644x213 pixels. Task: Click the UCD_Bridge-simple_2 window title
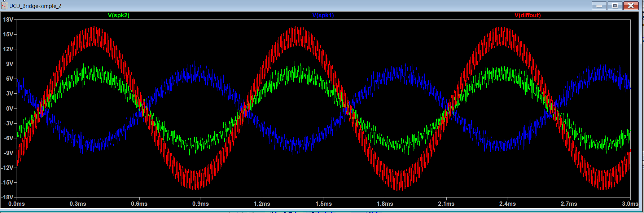coord(35,6)
